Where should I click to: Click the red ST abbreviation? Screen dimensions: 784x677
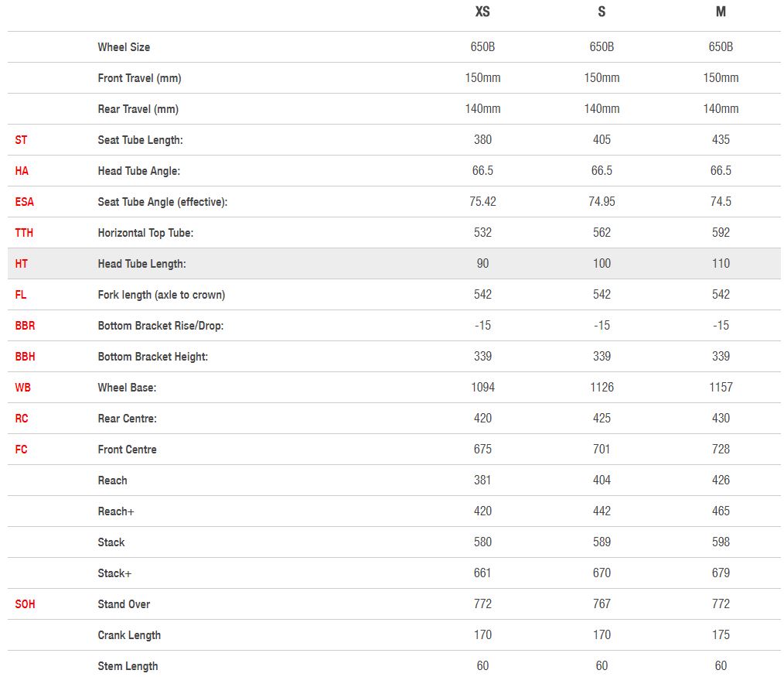21,140
